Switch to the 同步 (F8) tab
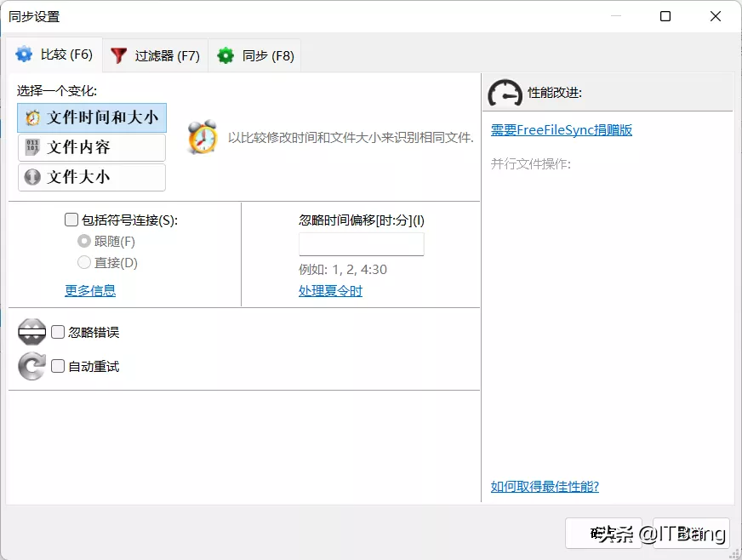Image resolution: width=742 pixels, height=560 pixels. [x=256, y=56]
